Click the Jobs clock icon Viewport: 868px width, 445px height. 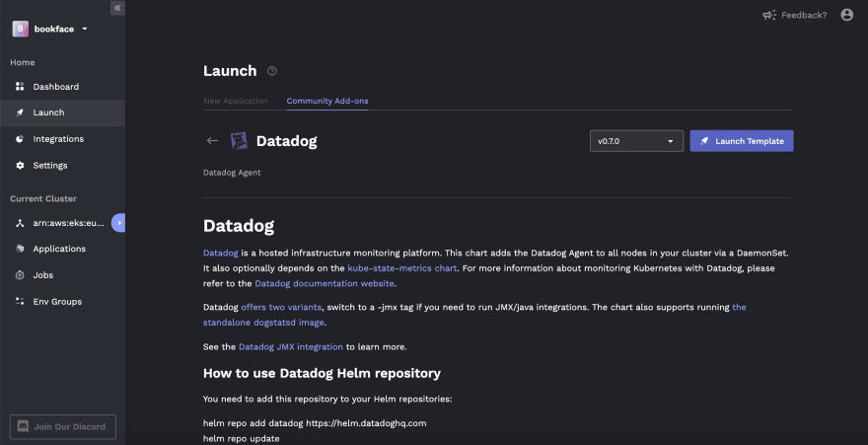tap(20, 275)
